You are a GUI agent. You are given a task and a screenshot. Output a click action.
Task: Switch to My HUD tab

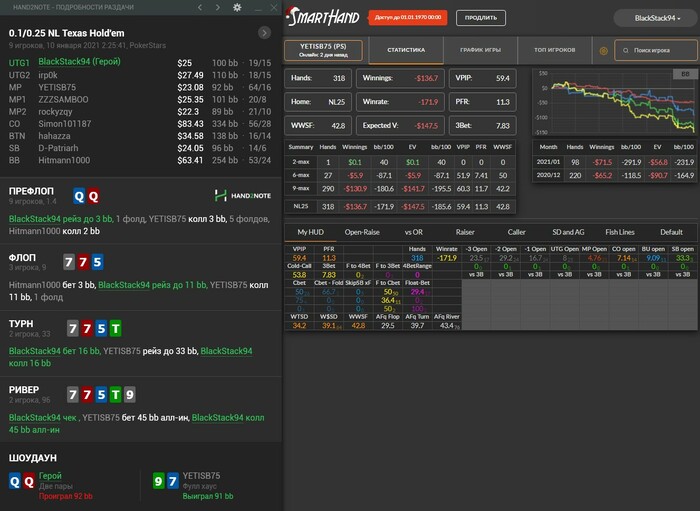pos(310,232)
